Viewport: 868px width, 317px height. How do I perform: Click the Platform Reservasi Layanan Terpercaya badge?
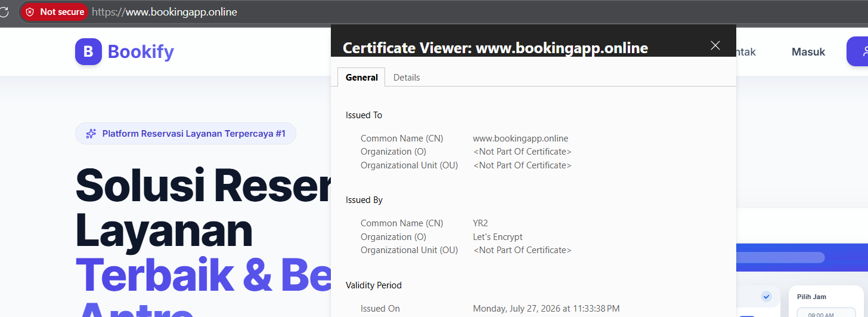185,134
